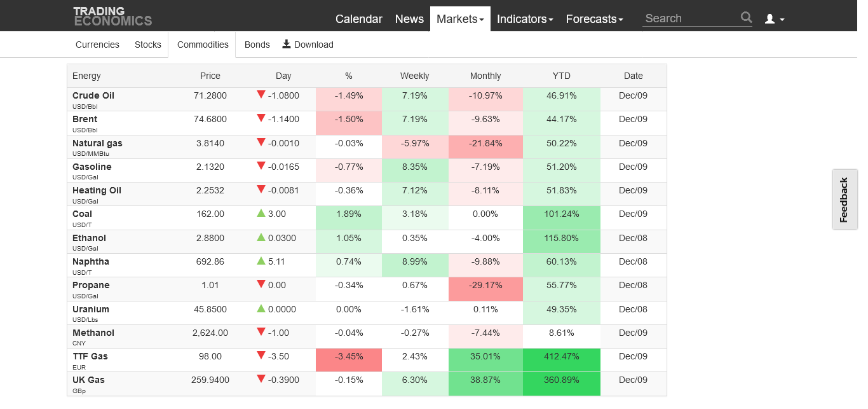Click green up arrow in Coal row
The height and width of the screenshot is (409, 868).
(261, 213)
